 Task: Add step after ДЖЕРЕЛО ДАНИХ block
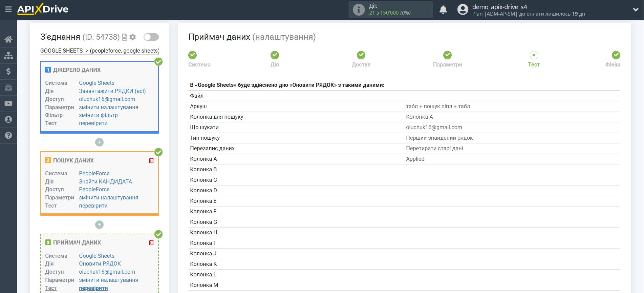click(99, 142)
